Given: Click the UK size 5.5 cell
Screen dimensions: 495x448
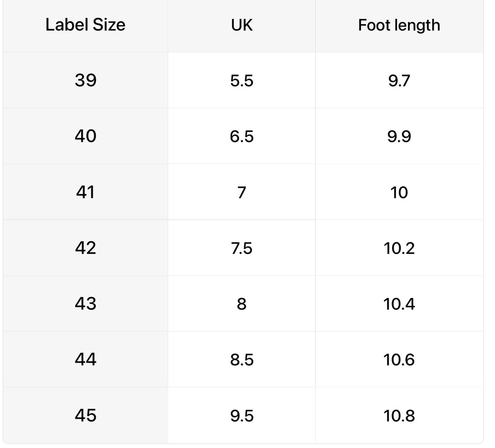Looking at the screenshot, I should point(242,80).
